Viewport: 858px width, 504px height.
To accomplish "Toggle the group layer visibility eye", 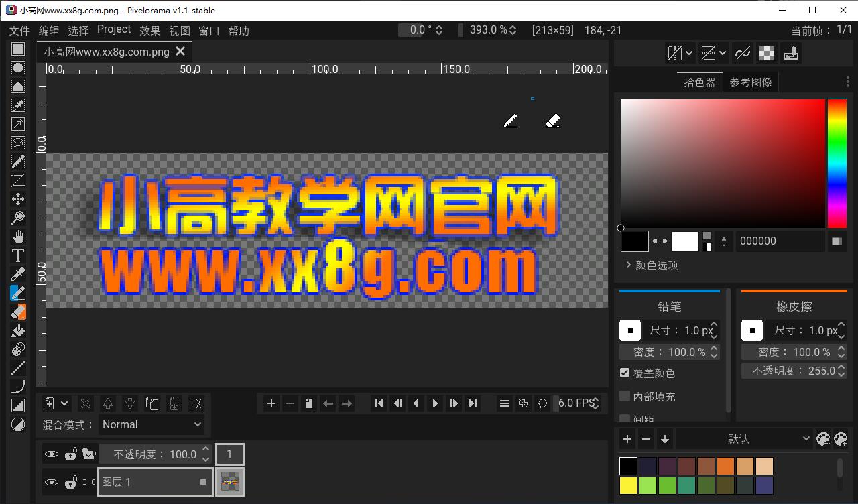I will [x=52, y=454].
